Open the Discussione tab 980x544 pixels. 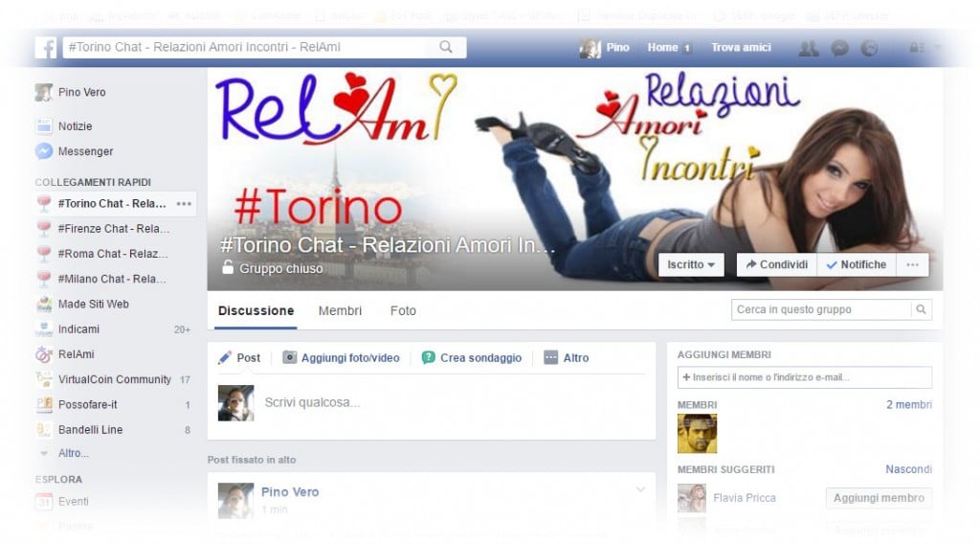(256, 310)
